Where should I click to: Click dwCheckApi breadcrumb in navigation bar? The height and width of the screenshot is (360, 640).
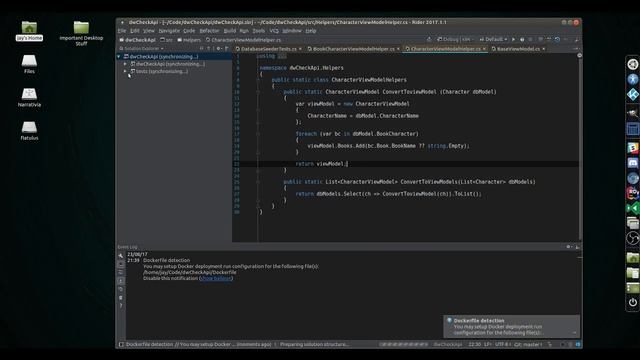click(x=138, y=40)
